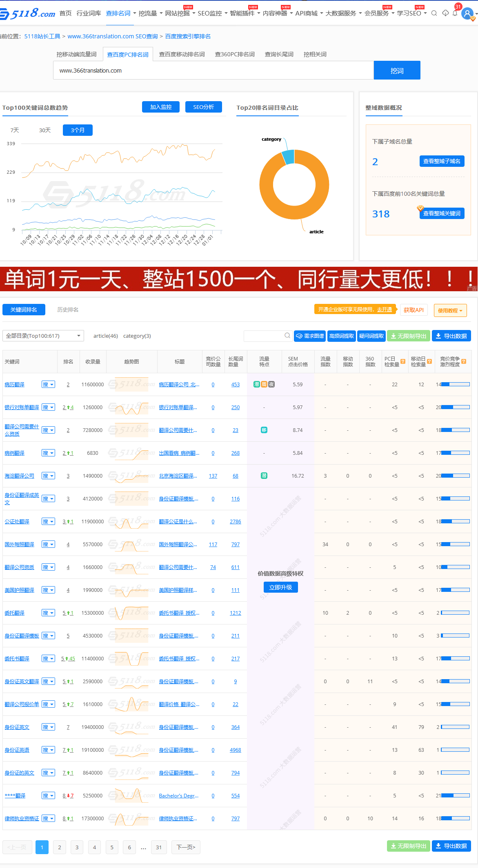Click the 潜 traffic tag in 病历翻译 row

click(x=257, y=384)
